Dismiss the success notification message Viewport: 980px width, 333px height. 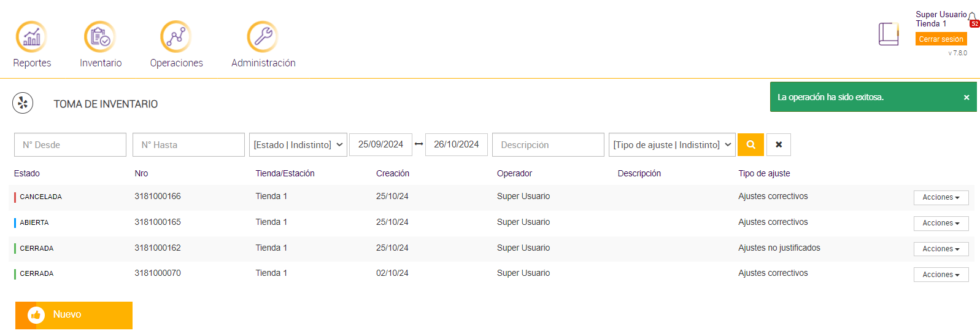point(966,98)
